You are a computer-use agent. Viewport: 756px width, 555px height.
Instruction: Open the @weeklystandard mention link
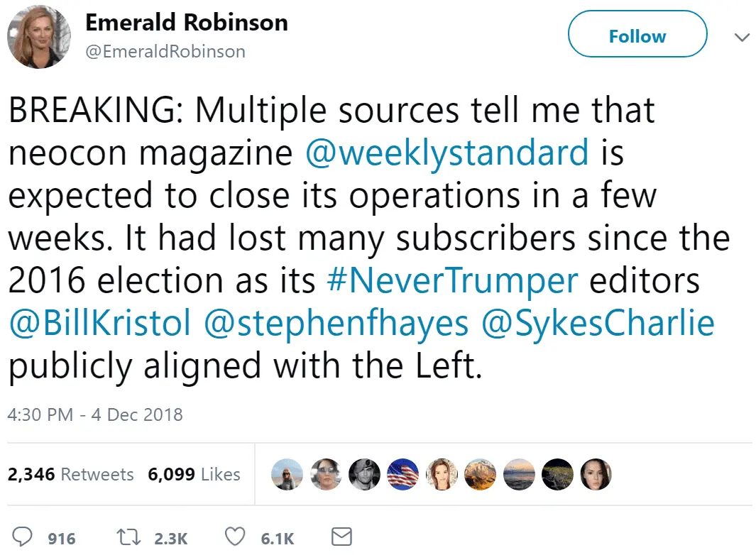(447, 153)
